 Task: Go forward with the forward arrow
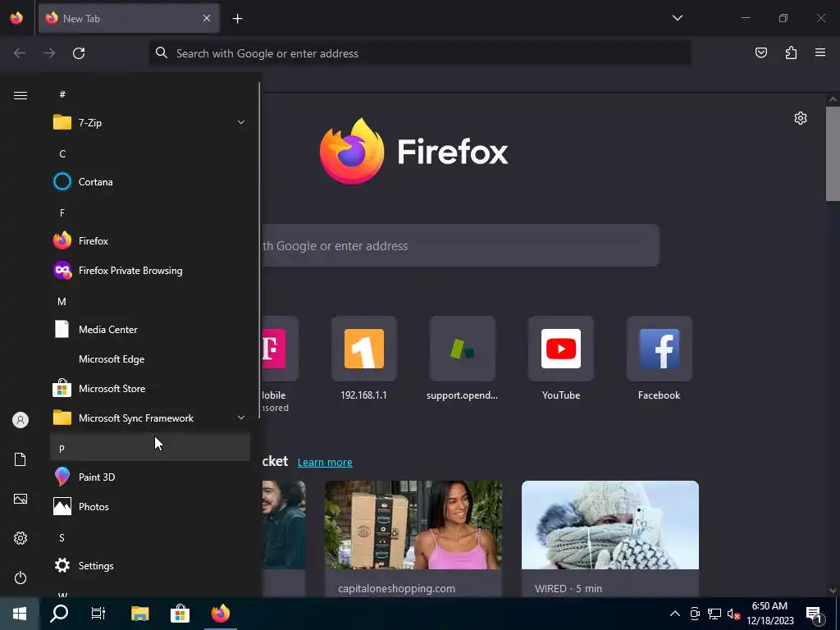pyautogui.click(x=49, y=53)
